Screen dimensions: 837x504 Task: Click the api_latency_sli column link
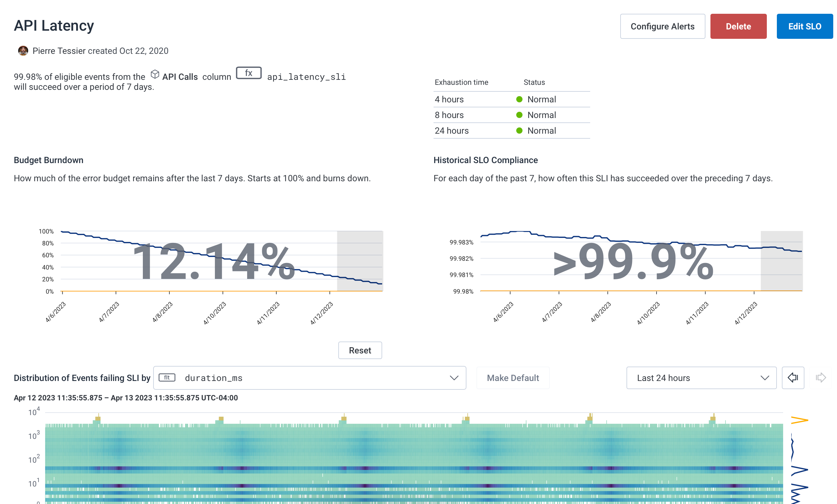pyautogui.click(x=306, y=77)
